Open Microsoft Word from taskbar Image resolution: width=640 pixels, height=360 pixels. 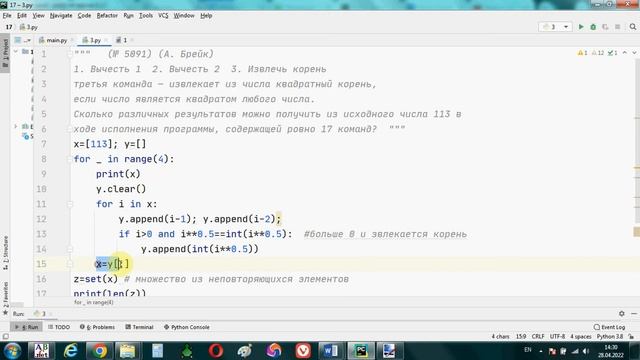pos(331,351)
